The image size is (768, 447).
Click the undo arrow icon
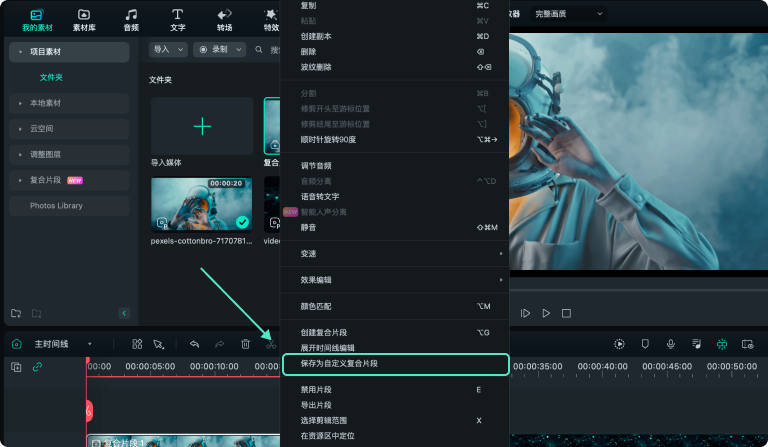click(x=194, y=344)
